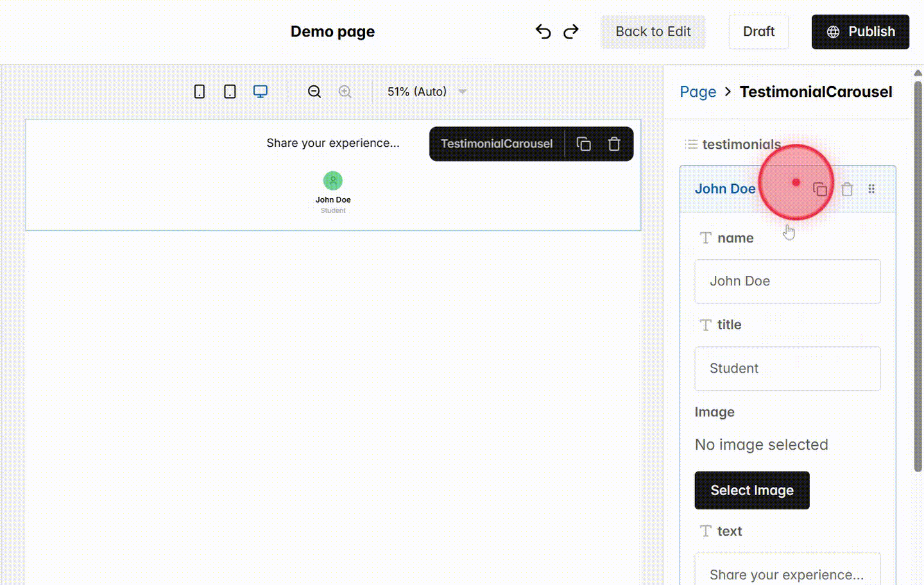Duplicate the TestimonialCarousel using copy icon
This screenshot has height=585, width=924.
coord(583,144)
